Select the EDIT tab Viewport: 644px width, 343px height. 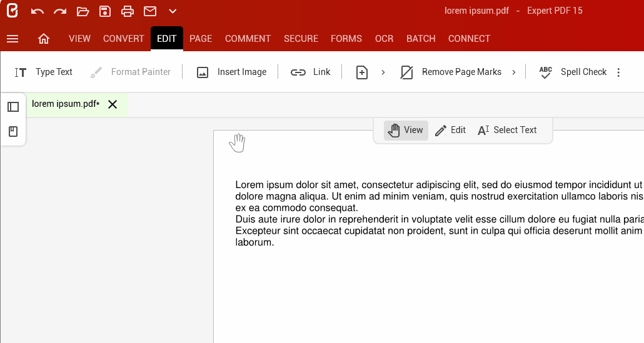pos(167,39)
